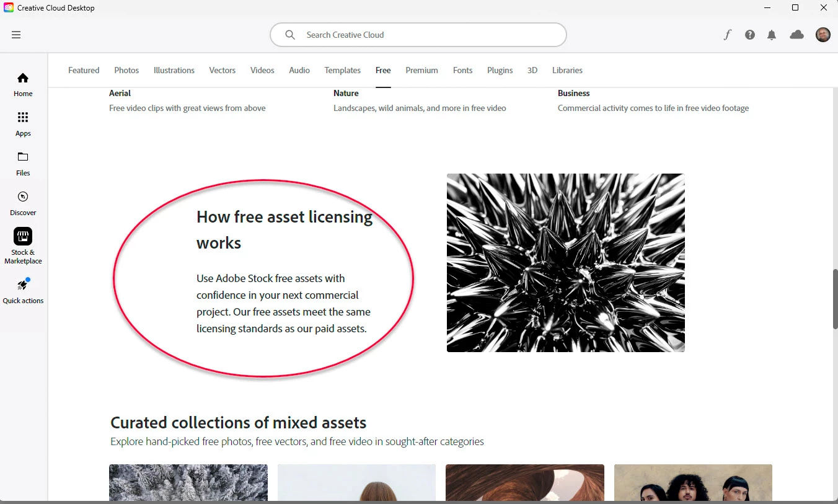
Task: Switch to the 3D tab
Action: pos(532,70)
